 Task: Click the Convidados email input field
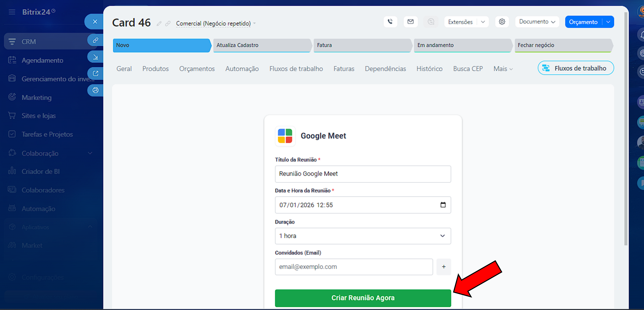tap(354, 267)
